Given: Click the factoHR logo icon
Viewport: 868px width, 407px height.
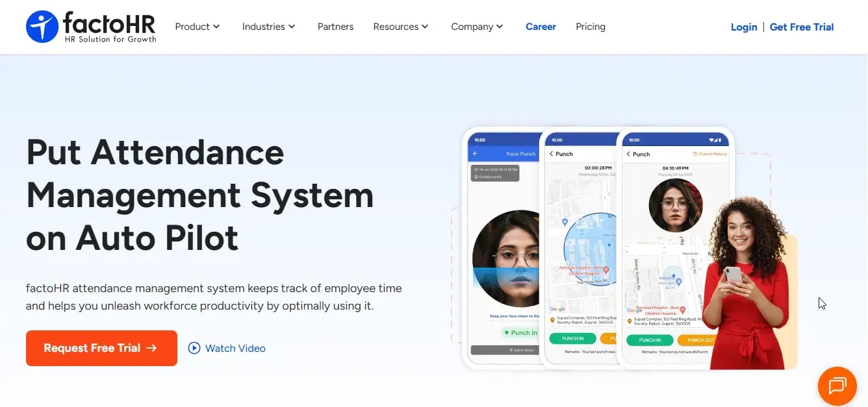Looking at the screenshot, I should 42,27.
